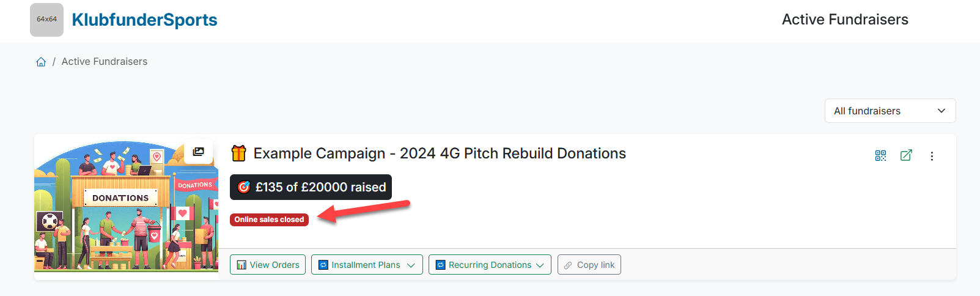Click the View Orders button
980x296 pixels.
(x=268, y=265)
